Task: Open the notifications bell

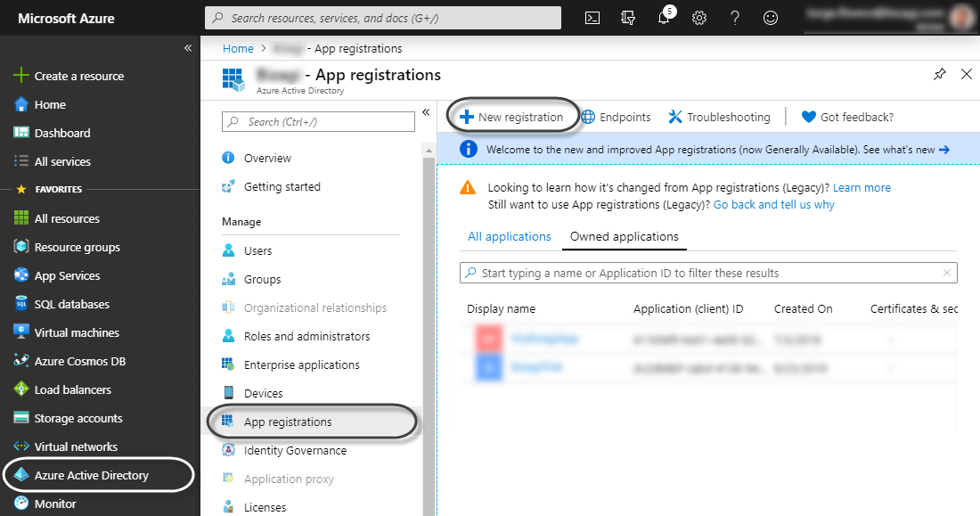Action: (664, 18)
